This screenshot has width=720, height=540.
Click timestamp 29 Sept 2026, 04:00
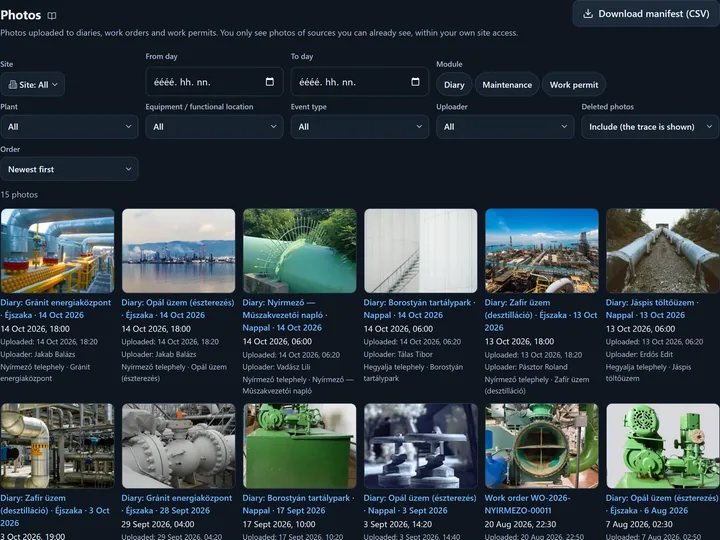click(x=158, y=524)
